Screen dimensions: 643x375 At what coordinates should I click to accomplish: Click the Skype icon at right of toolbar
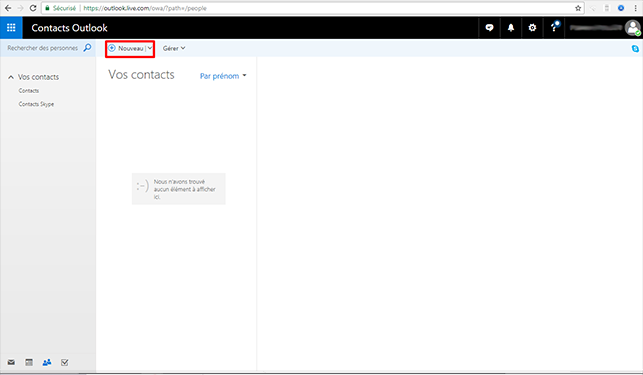[635, 48]
